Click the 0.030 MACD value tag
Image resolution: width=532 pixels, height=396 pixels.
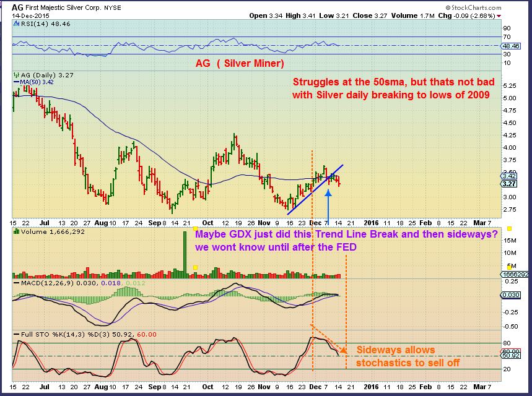(511, 295)
